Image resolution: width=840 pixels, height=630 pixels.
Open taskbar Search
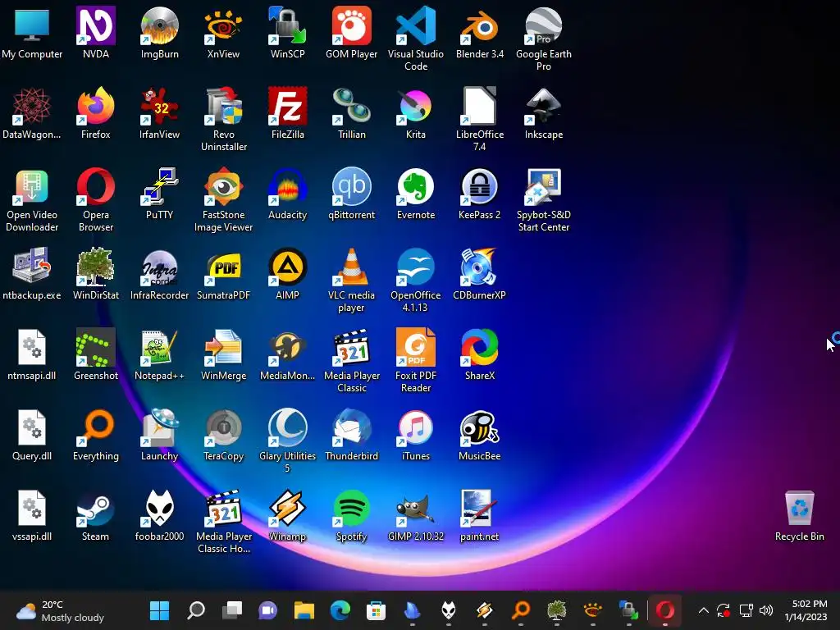(196, 610)
